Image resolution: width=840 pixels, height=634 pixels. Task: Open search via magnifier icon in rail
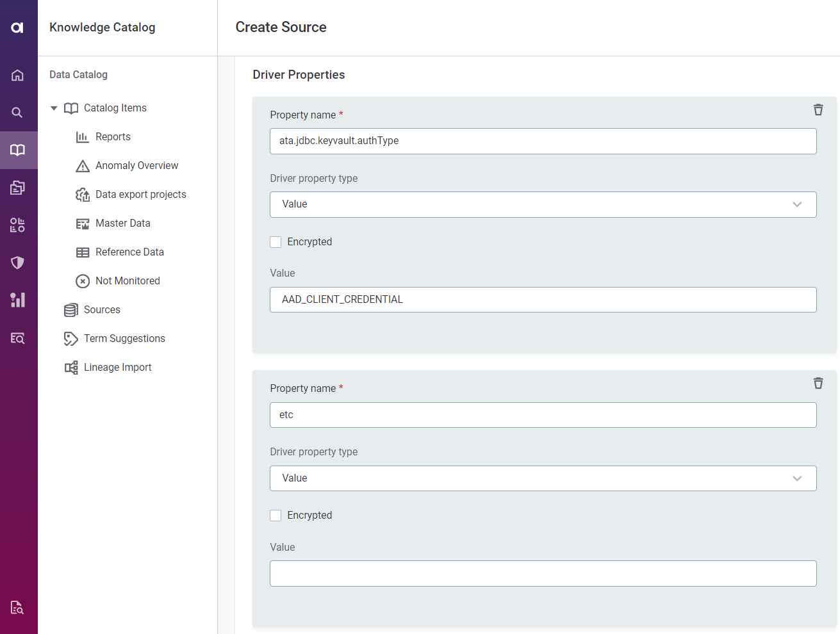(17, 113)
